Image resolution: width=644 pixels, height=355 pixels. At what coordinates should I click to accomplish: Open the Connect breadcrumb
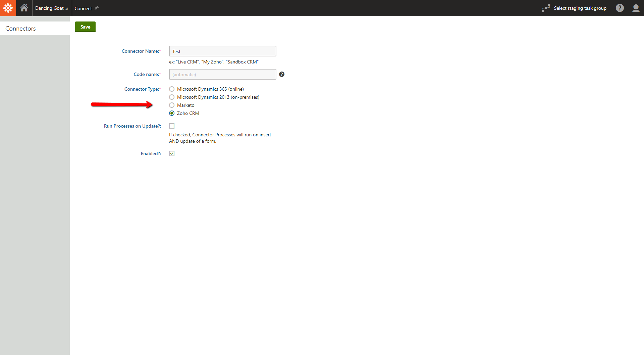click(x=83, y=8)
